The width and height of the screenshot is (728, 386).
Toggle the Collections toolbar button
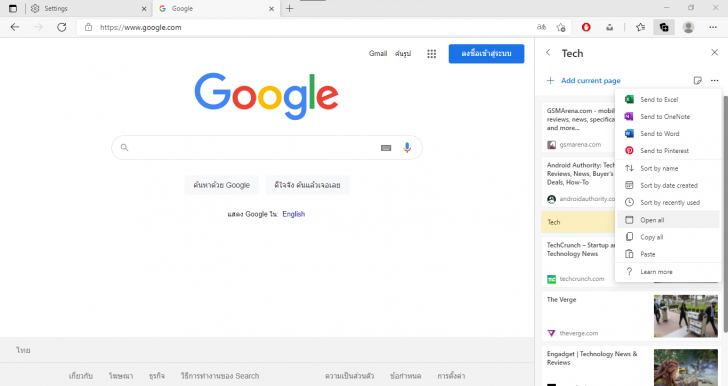pos(664,27)
